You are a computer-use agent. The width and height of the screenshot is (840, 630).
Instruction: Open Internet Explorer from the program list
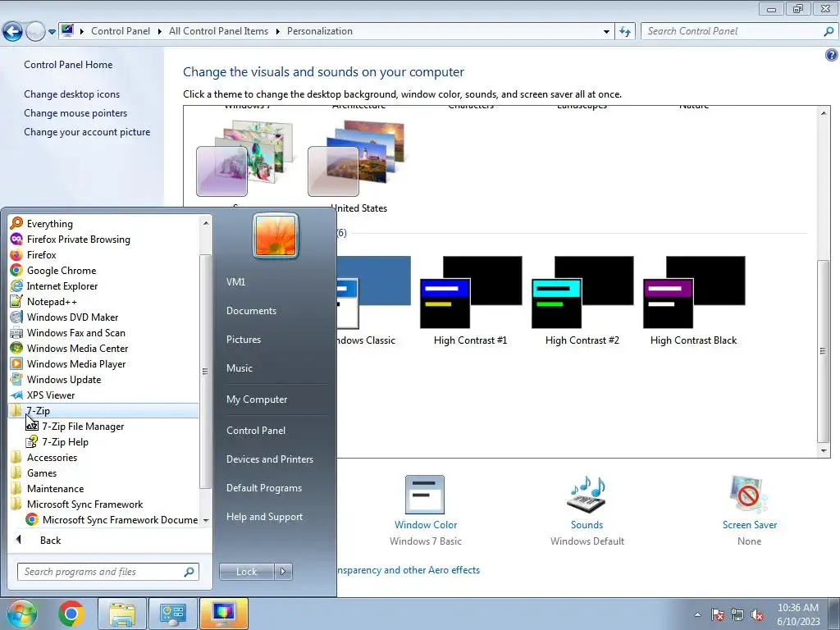[x=62, y=285]
